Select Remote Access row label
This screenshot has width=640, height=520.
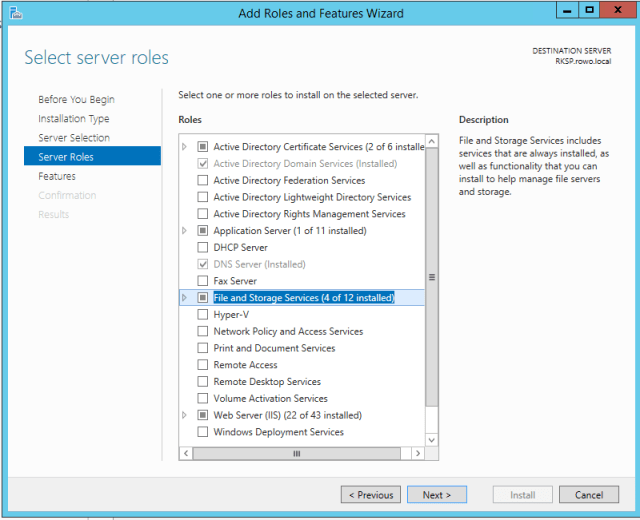(245, 364)
